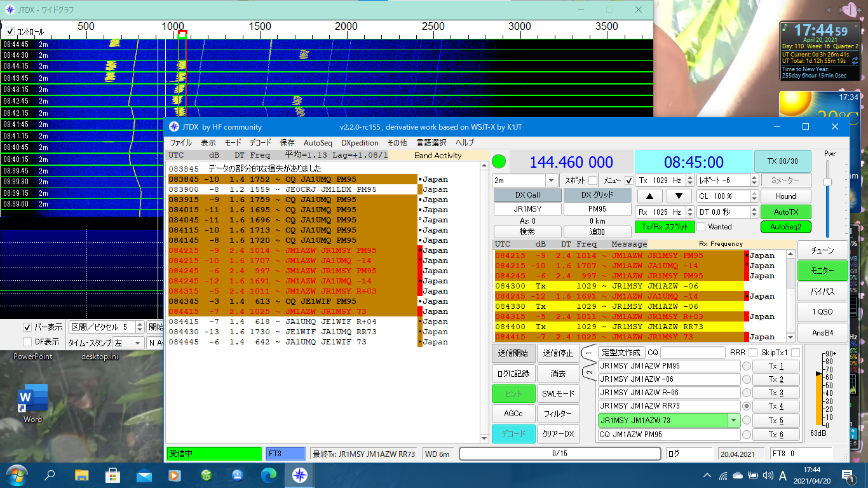Uncheck バー表示 in wide graph window
This screenshot has width=868, height=488.
[27, 327]
